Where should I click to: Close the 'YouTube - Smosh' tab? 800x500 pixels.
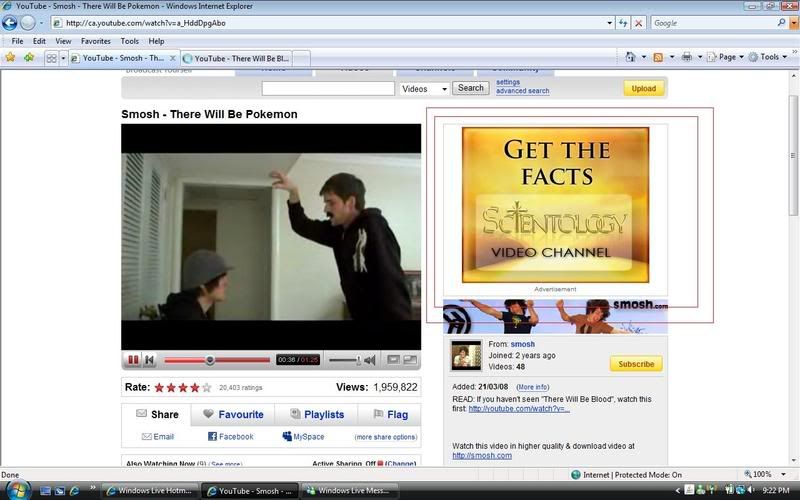point(173,58)
